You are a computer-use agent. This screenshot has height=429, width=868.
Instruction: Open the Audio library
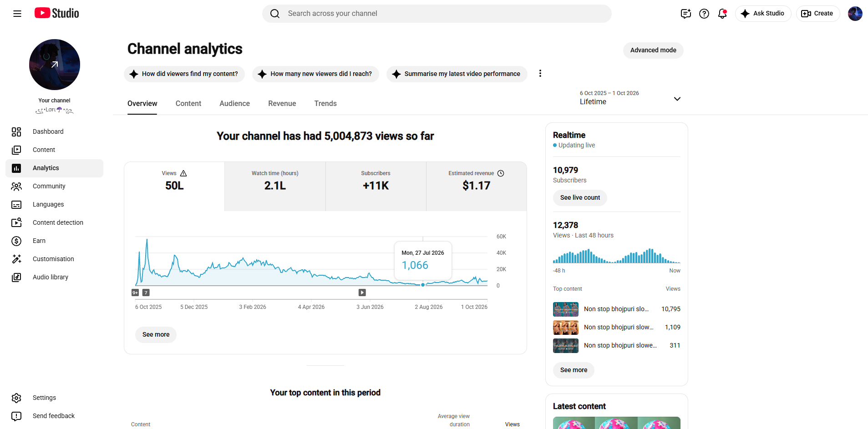[x=54, y=277]
